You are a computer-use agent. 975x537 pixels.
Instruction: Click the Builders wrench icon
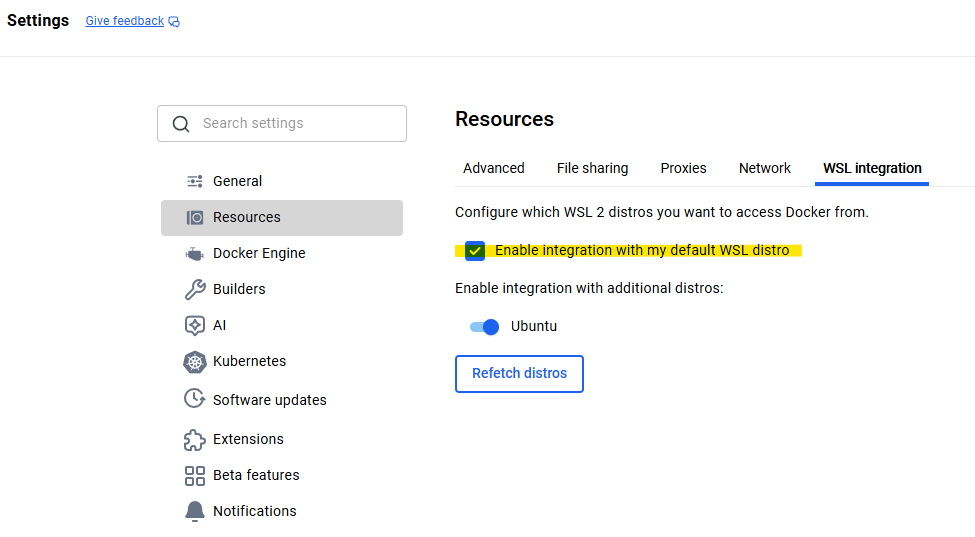[x=195, y=289]
